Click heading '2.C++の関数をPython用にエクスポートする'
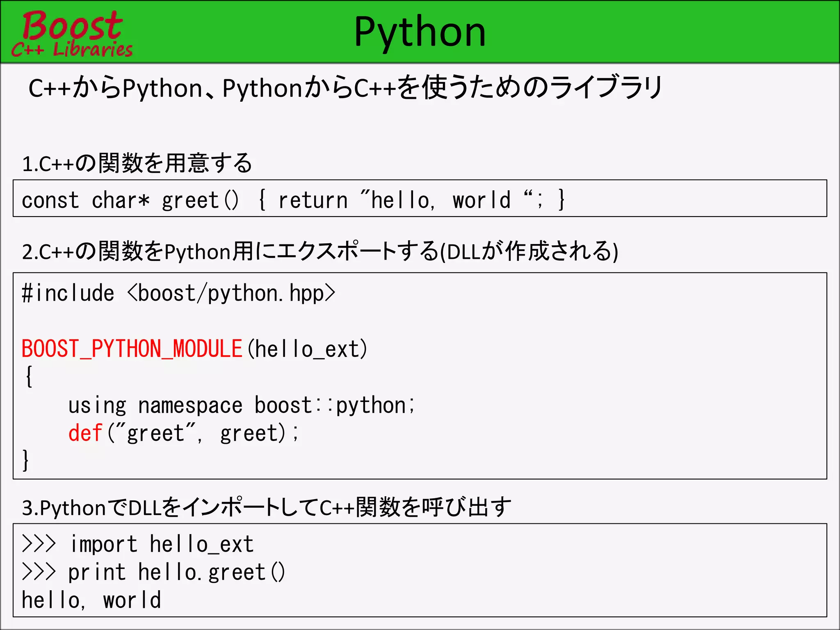 pyautogui.click(x=320, y=251)
